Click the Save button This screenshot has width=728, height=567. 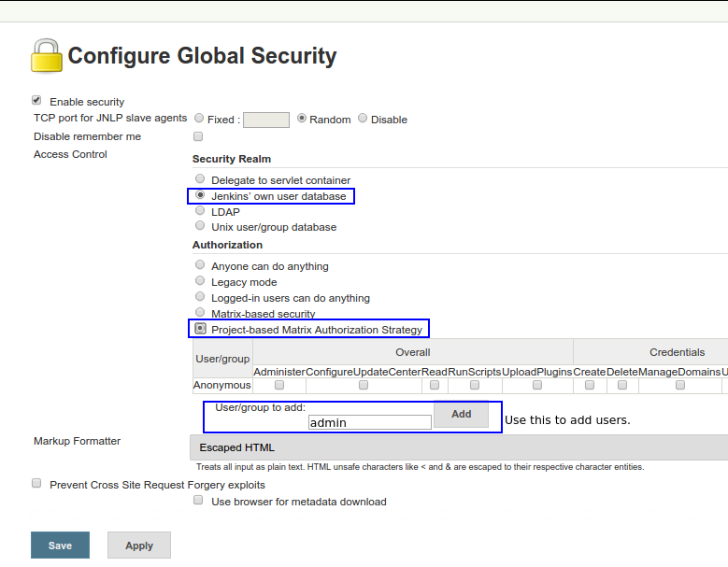tap(61, 546)
